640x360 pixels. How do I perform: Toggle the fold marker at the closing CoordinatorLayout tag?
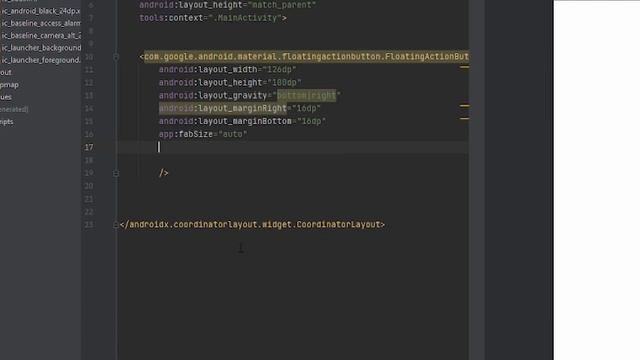point(116,225)
